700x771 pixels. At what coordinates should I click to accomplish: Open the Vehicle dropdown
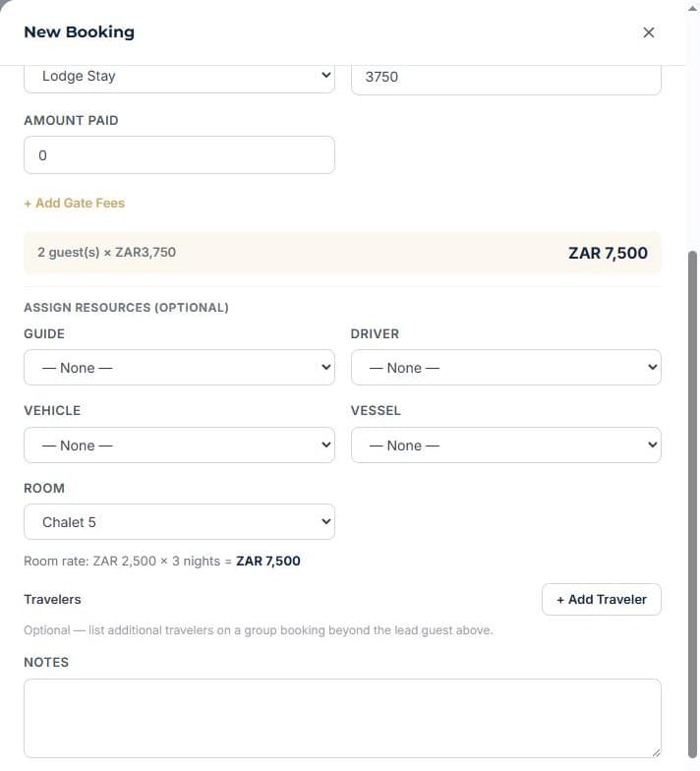[x=179, y=445]
